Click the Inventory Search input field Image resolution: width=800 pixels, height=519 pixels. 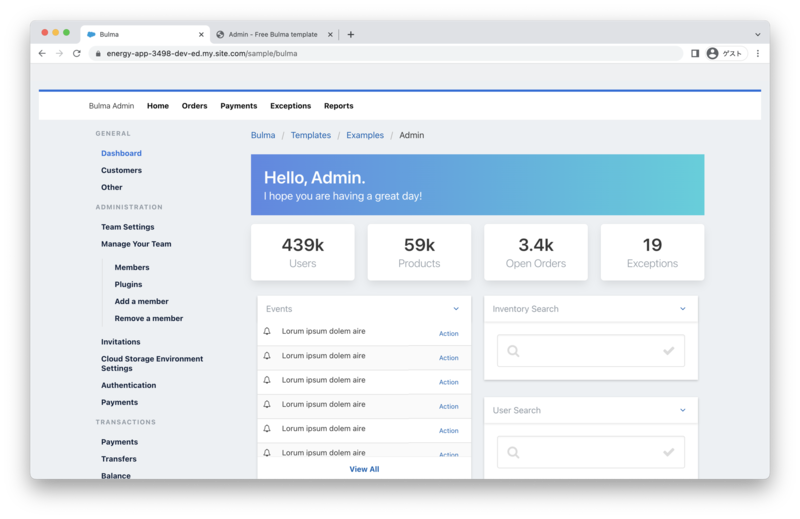pos(591,351)
